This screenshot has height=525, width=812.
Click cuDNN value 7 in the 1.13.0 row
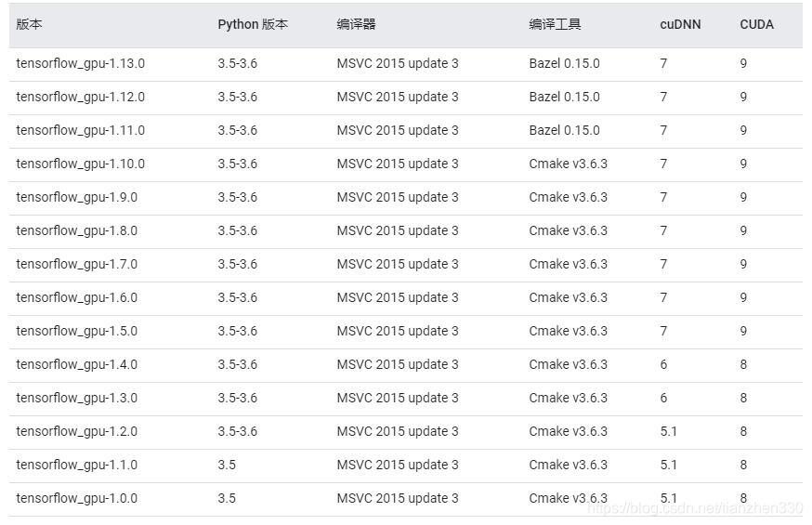point(663,64)
